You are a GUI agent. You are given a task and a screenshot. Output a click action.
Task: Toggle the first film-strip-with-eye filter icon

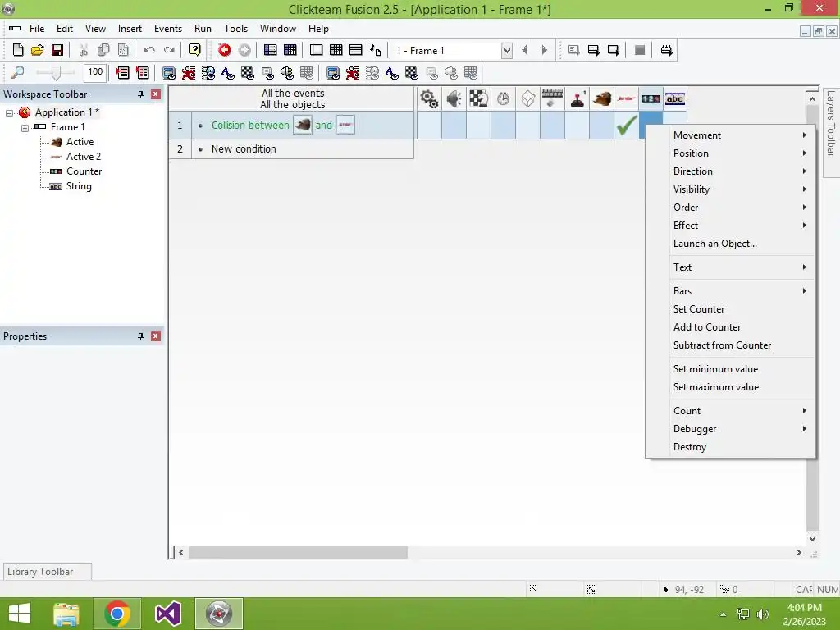[x=208, y=73]
